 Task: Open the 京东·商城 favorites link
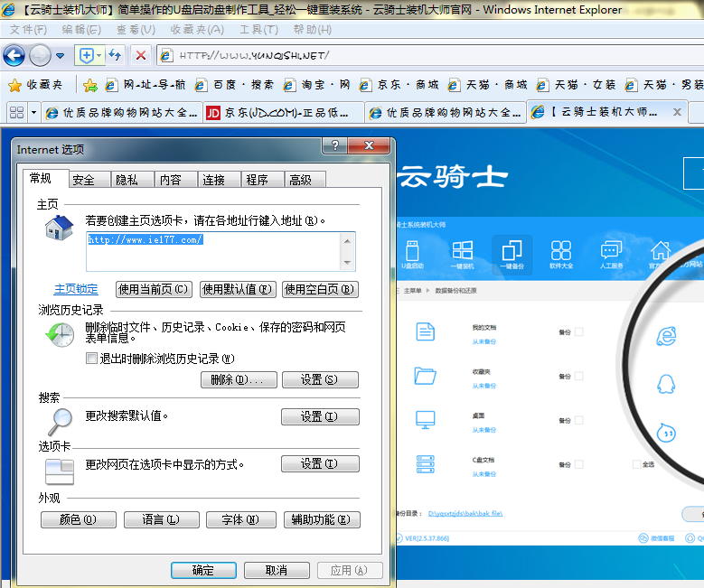point(399,85)
